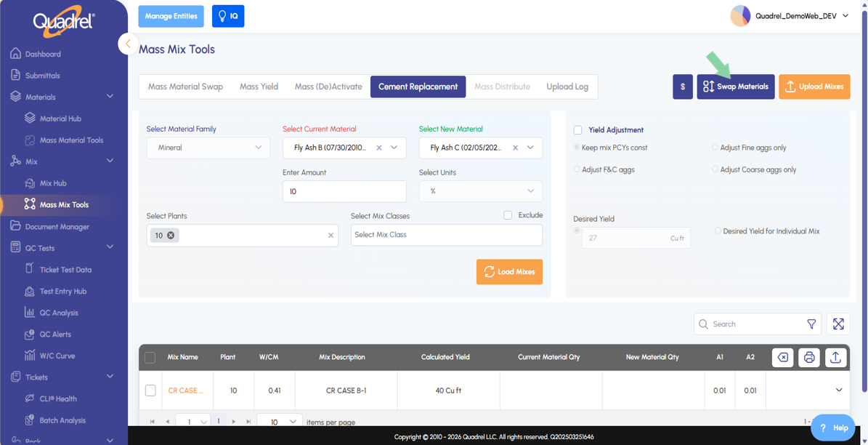Collapse the sidebar with the arrow button
Screen dimensions: 868x445
tap(128, 43)
